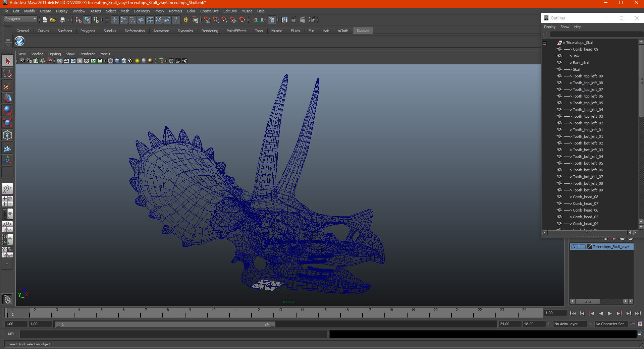Toggle auto keyframe key icon
This screenshot has width=644, height=349.
[x=633, y=324]
